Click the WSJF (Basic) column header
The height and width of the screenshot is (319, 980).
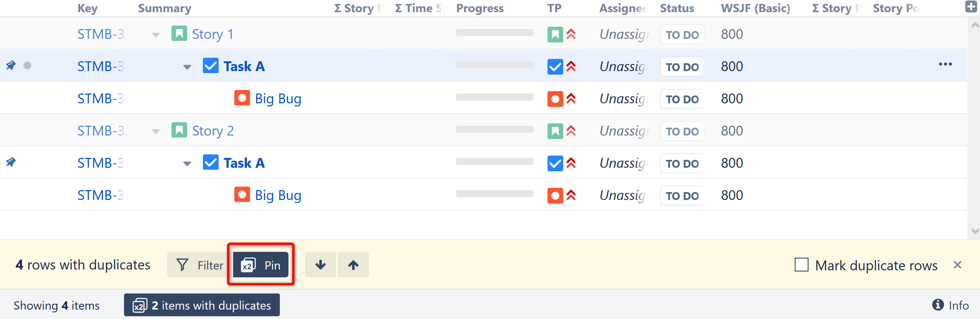(755, 8)
